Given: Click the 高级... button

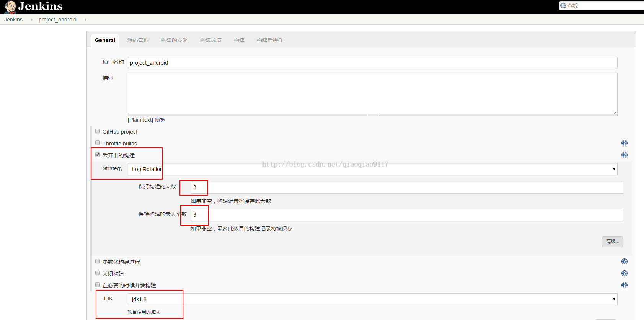Looking at the screenshot, I should click(x=612, y=242).
